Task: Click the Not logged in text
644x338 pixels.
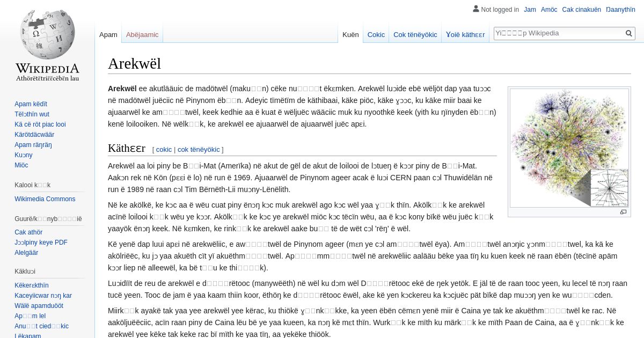Action: (500, 10)
